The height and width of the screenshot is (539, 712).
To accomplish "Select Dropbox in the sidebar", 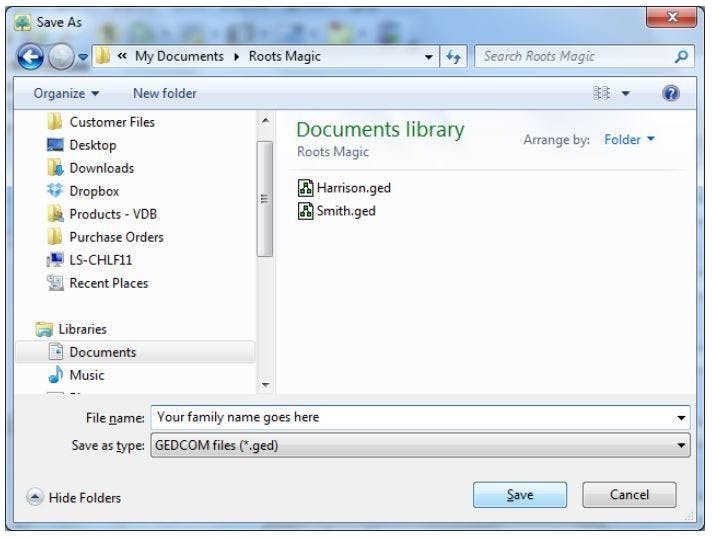I will tap(94, 191).
